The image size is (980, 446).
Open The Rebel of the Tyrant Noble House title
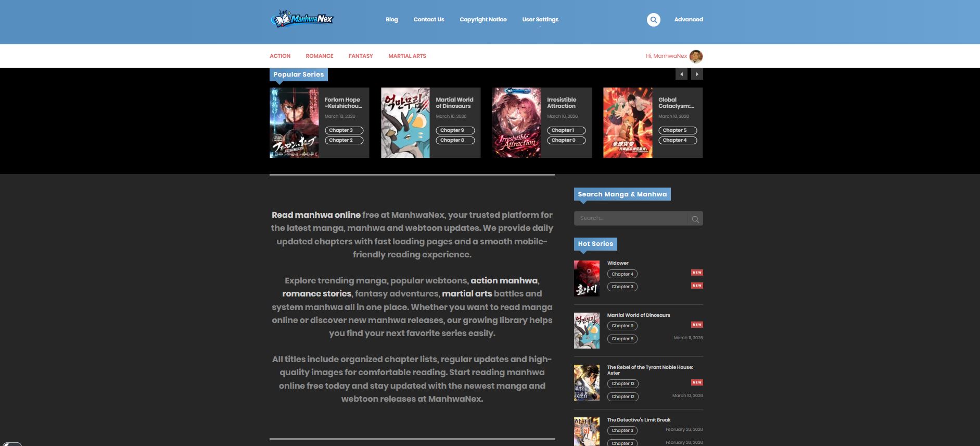pyautogui.click(x=650, y=370)
